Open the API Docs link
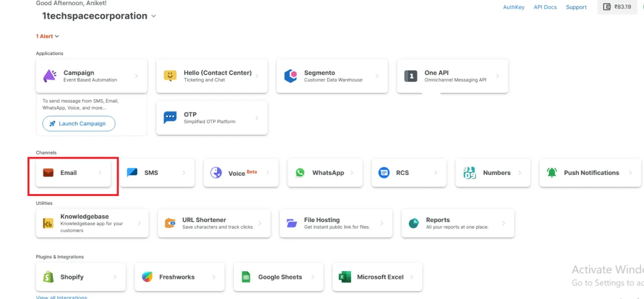644x299 pixels. [x=545, y=7]
